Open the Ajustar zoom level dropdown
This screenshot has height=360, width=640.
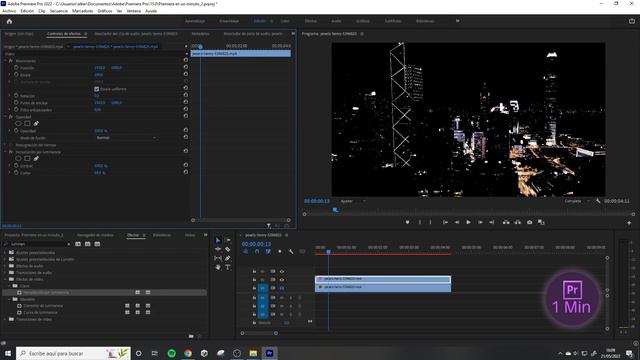click(353, 201)
